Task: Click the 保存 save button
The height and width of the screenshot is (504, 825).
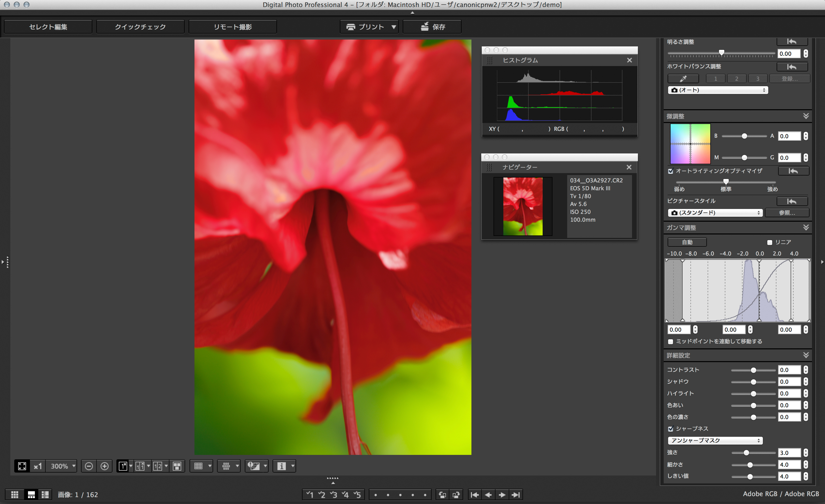Action: (x=432, y=27)
